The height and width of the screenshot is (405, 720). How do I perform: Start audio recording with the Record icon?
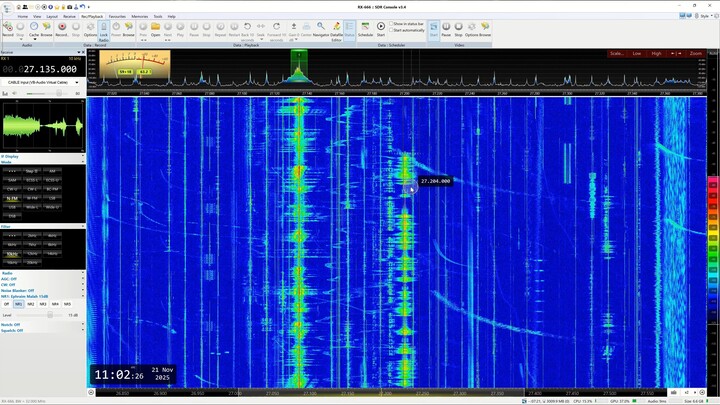coord(8,29)
